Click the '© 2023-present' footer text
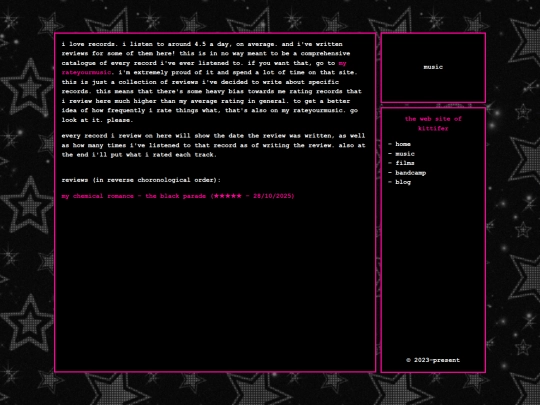The height and width of the screenshot is (405, 540). [433, 360]
